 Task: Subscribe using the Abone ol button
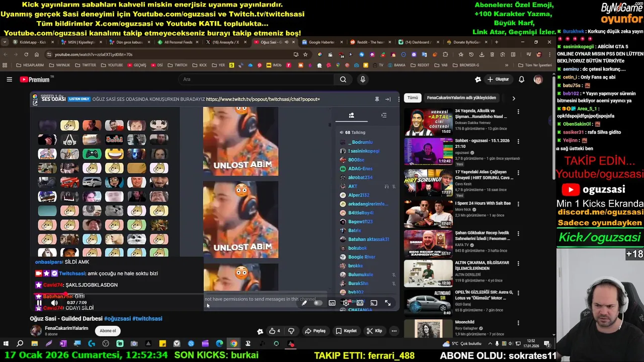point(108,331)
